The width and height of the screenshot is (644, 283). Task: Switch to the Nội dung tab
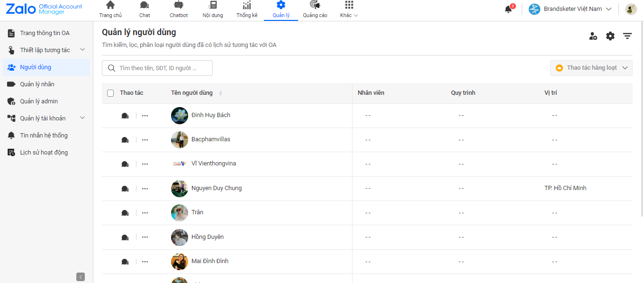213,9
